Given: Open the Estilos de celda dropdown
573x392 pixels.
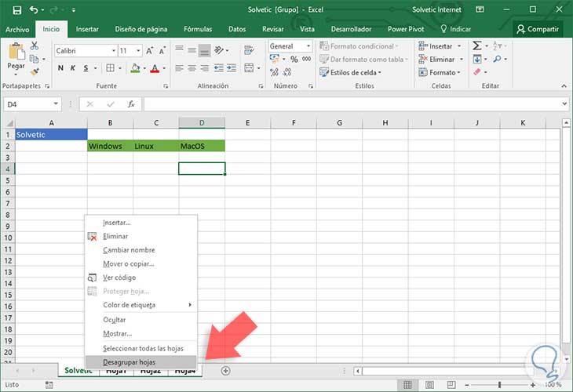Looking at the screenshot, I should (x=350, y=73).
